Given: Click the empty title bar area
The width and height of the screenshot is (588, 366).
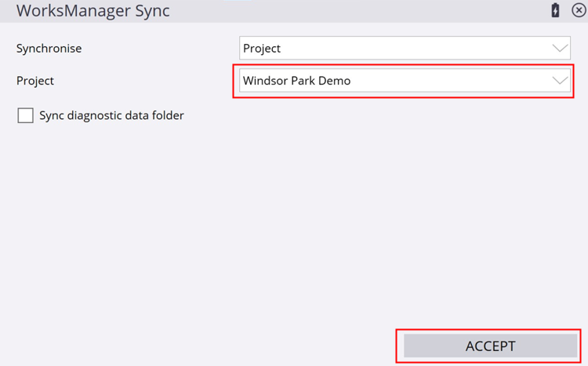Looking at the screenshot, I should click(x=353, y=11).
